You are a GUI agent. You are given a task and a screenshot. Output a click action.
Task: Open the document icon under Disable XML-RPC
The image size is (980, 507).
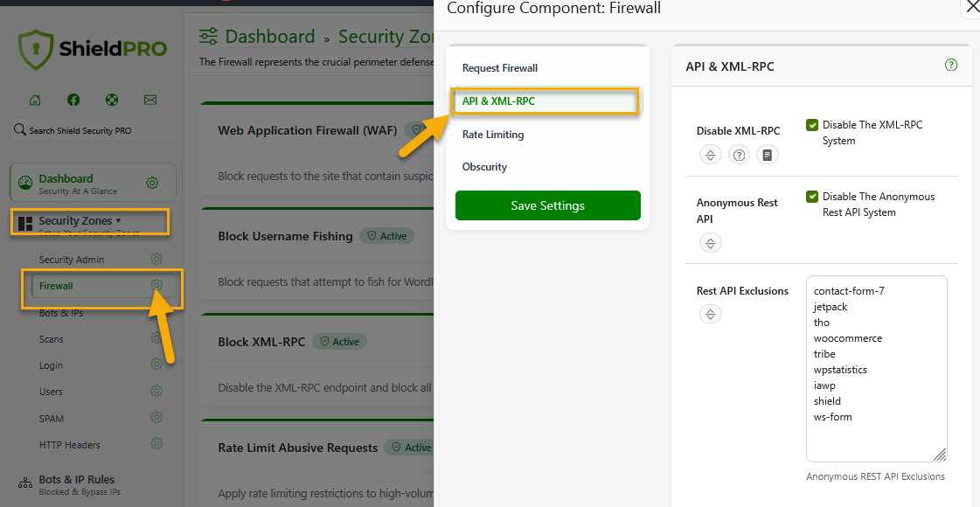(768, 155)
